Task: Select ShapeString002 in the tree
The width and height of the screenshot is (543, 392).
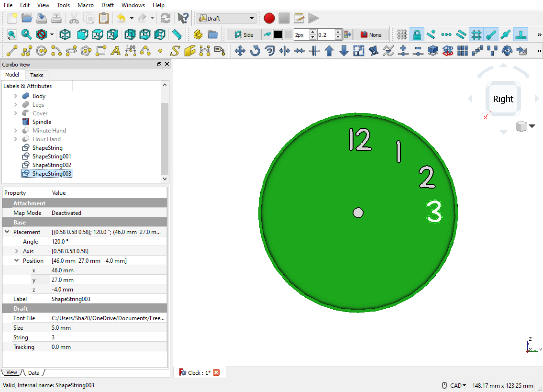Action: pyautogui.click(x=52, y=165)
